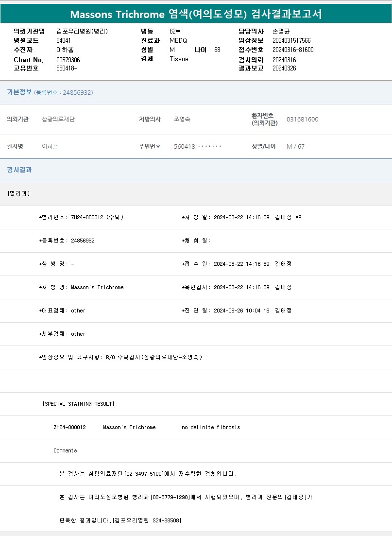392x536 pixels.
Task: Click the reception number 20240316-81600
Action: pos(293,50)
